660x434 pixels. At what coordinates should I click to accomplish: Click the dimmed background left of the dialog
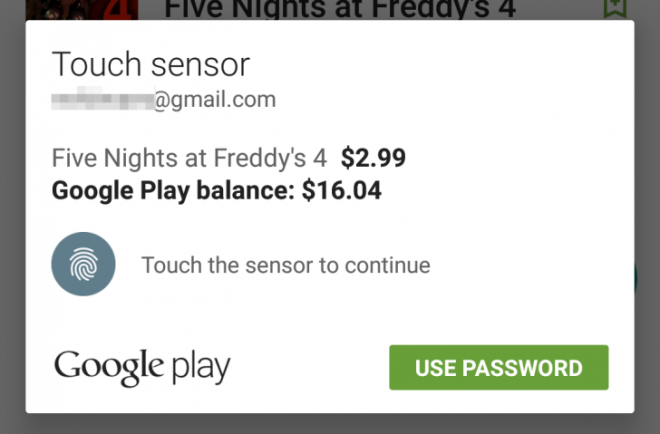click(x=12, y=220)
